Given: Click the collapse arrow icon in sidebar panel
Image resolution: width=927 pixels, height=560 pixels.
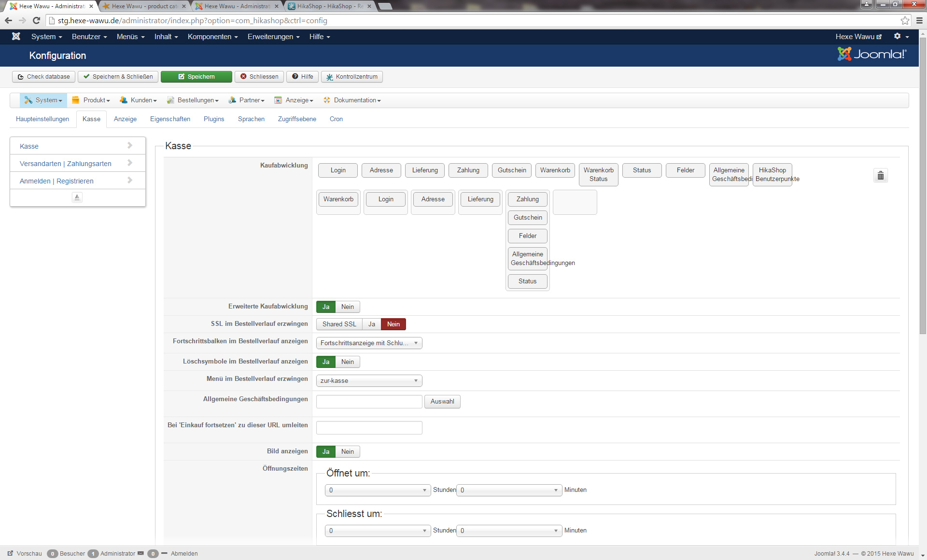Looking at the screenshot, I should 77,197.
